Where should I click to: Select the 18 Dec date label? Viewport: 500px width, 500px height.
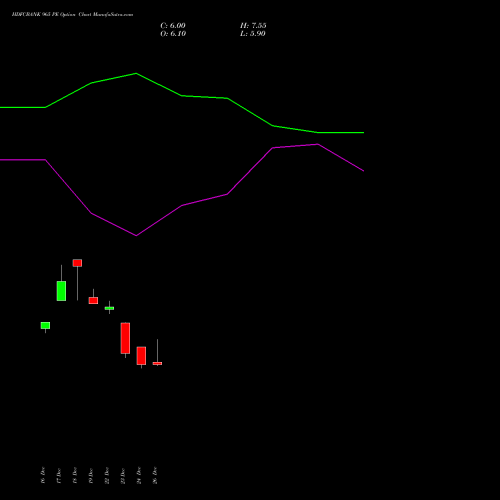click(x=75, y=475)
